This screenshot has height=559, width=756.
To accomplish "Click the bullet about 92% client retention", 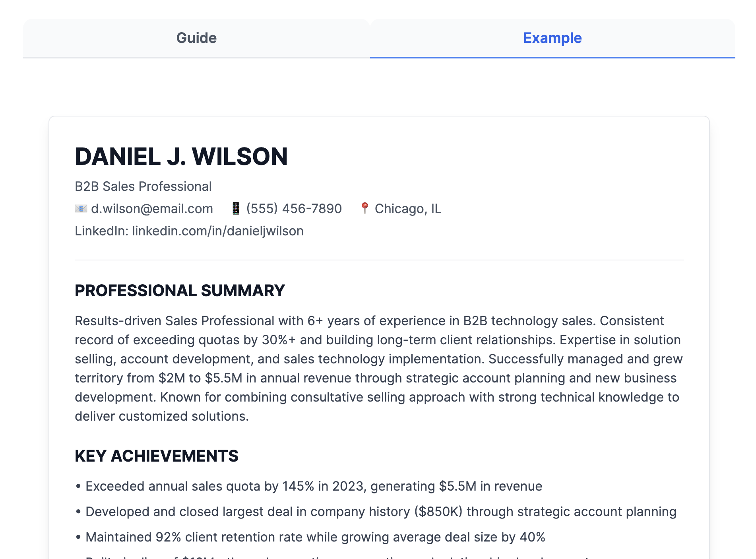I will [x=315, y=537].
